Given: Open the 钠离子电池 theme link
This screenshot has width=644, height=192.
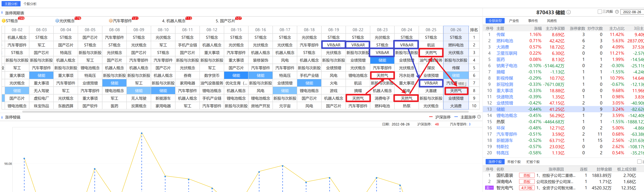Looking at the screenshot, I should (507, 66).
